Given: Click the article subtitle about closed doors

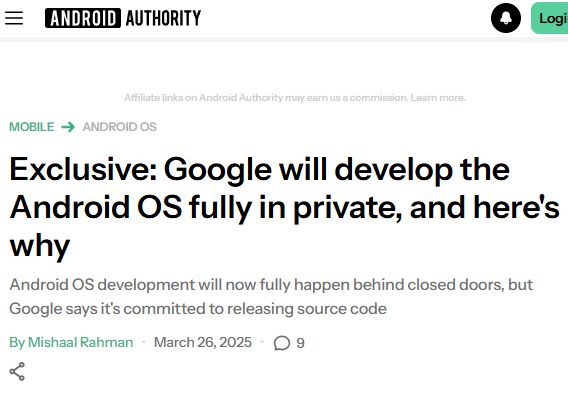Looking at the screenshot, I should pos(271,297).
